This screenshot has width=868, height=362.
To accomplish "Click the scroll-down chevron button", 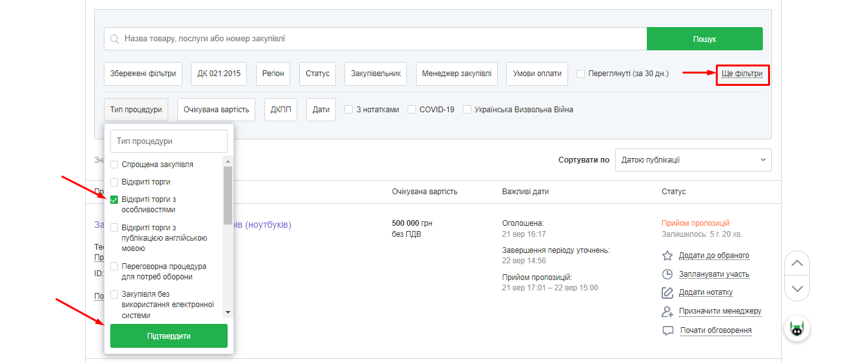I will click(x=797, y=288).
